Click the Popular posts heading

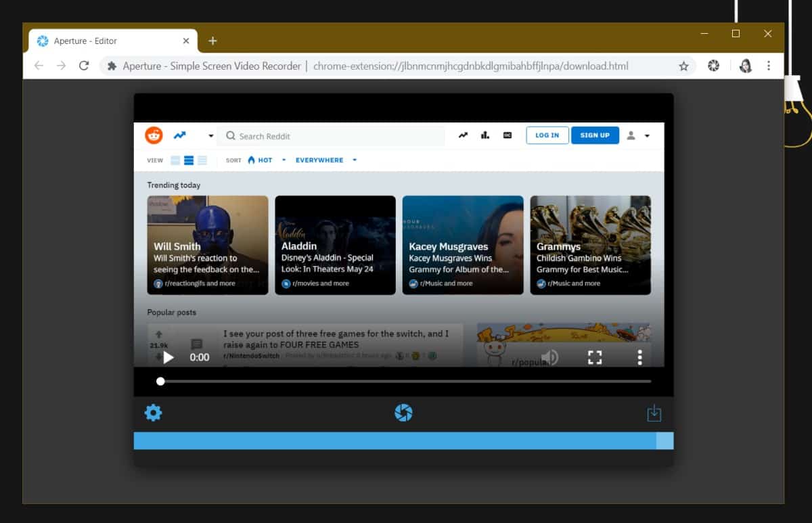point(172,313)
